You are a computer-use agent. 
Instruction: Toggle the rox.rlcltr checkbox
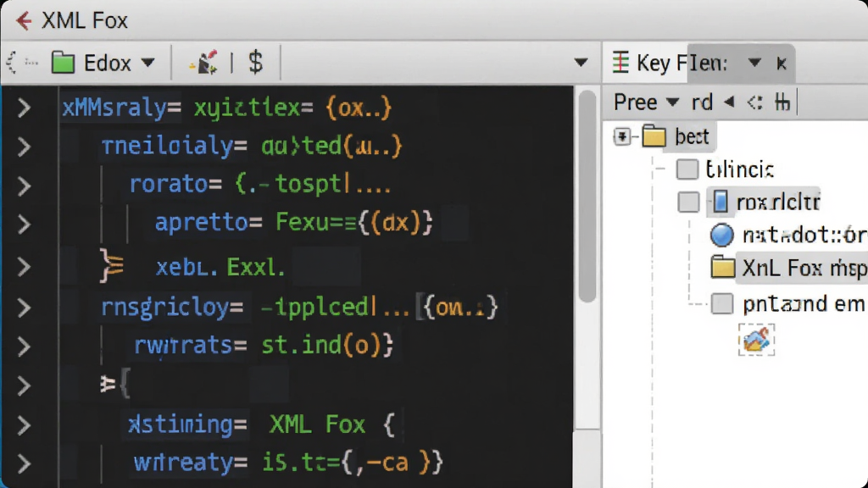(x=688, y=202)
